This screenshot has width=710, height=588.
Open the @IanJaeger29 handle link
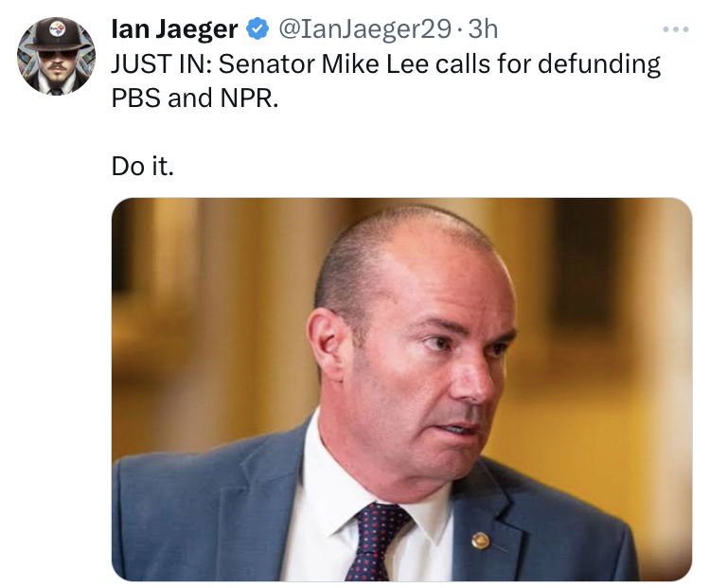coord(365,29)
